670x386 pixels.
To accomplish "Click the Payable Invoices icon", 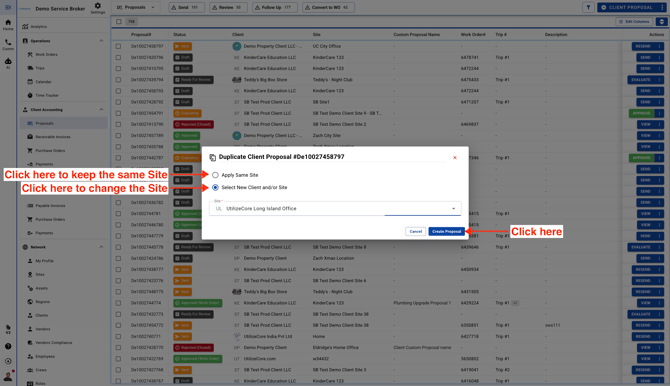I will [30, 206].
